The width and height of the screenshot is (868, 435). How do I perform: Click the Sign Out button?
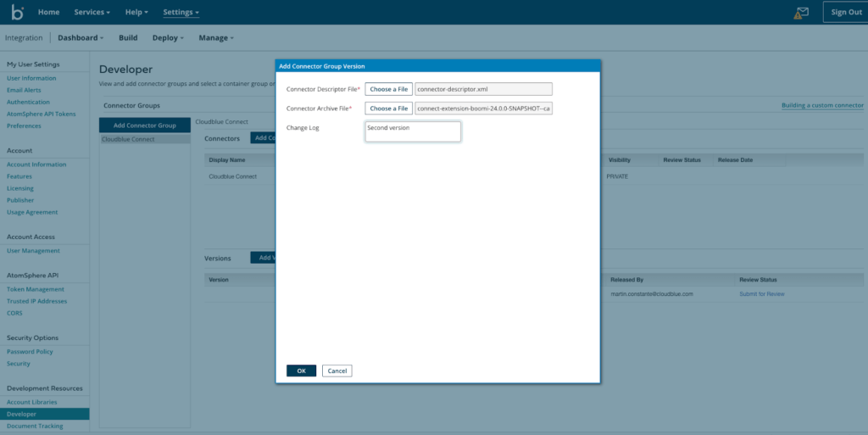[846, 12]
